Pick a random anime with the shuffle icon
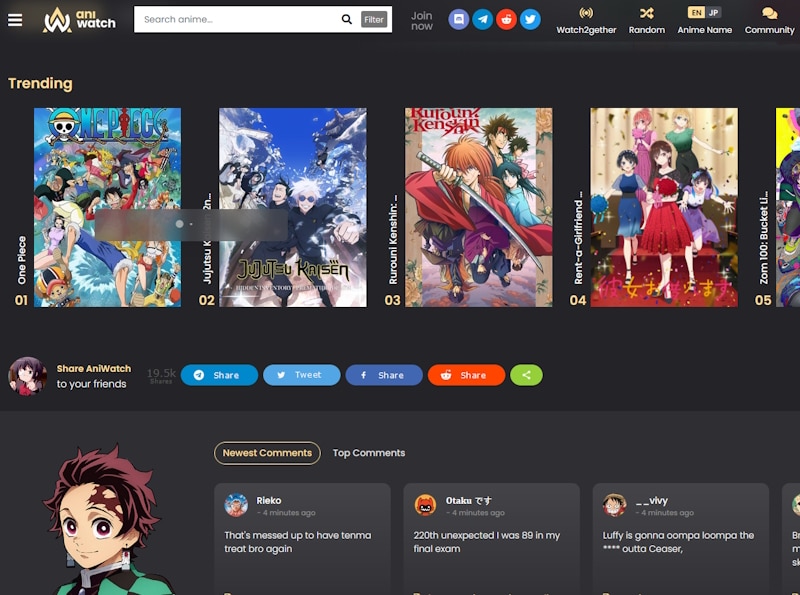This screenshot has height=595, width=800. [x=646, y=14]
